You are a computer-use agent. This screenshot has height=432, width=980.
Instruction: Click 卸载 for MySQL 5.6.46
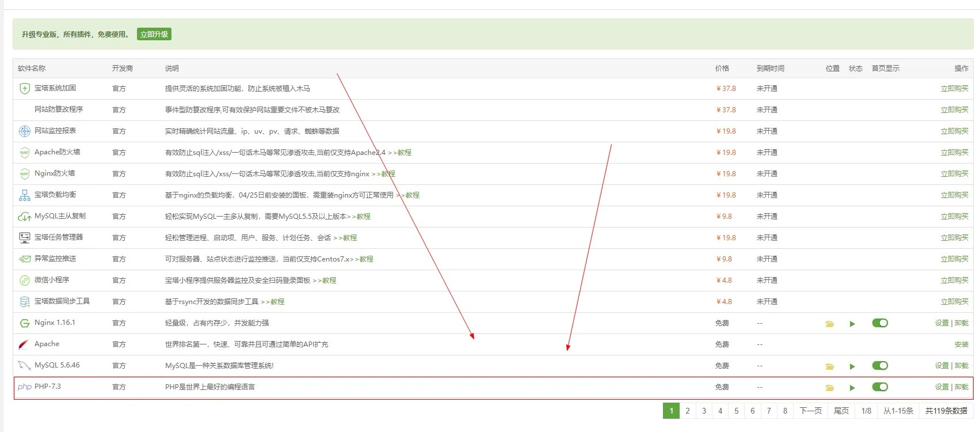click(x=962, y=366)
